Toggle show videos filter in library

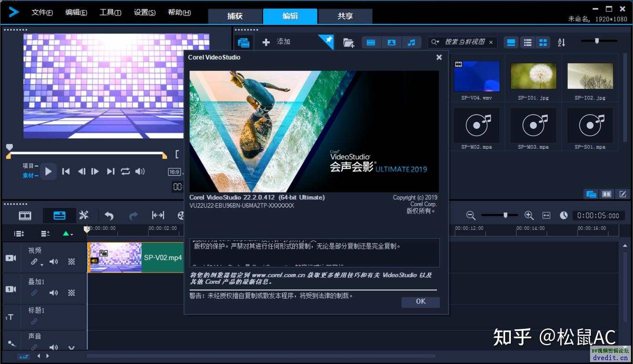pyautogui.click(x=371, y=42)
